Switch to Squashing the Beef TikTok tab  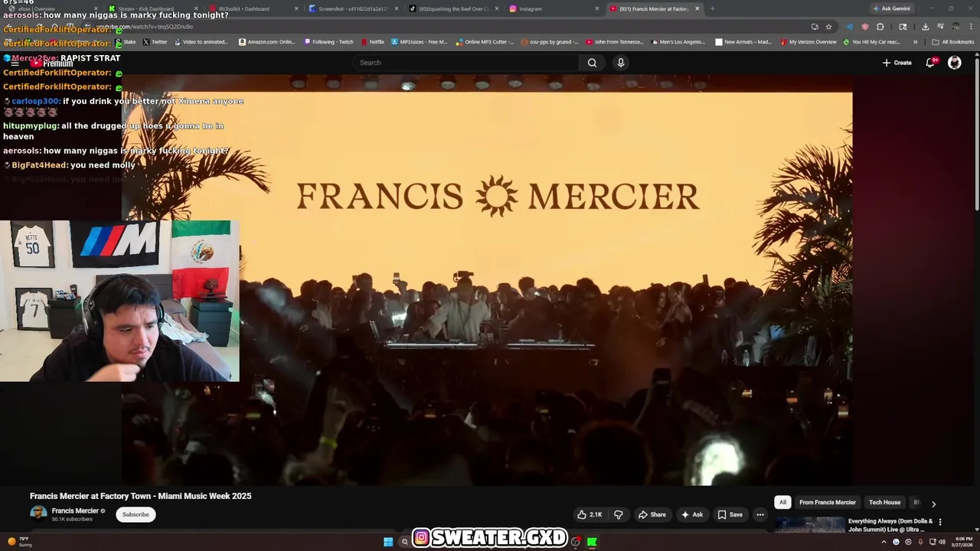pos(453,8)
